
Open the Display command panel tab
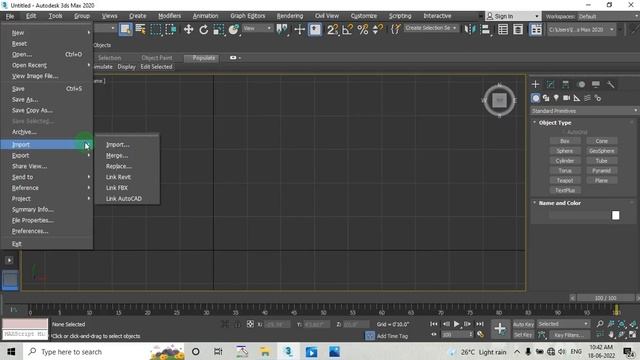point(596,84)
